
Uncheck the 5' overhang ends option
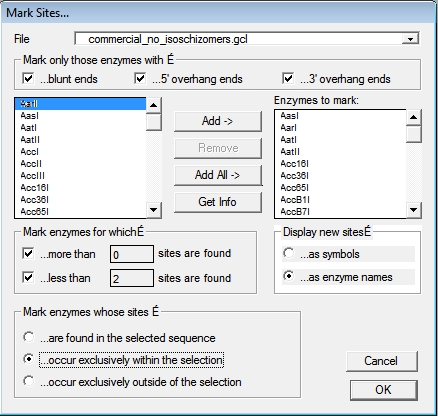click(x=140, y=79)
